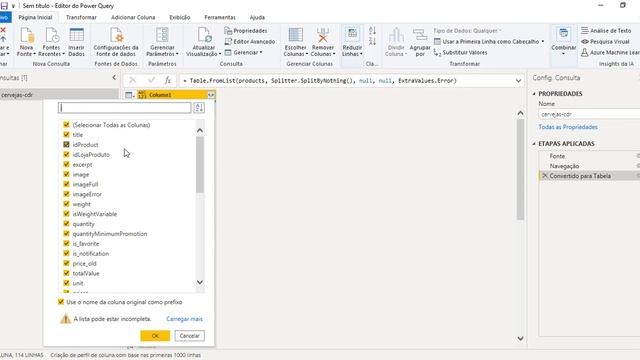Click the Carregar mais link
Image resolution: width=640 pixels, height=360 pixels.
click(x=184, y=319)
